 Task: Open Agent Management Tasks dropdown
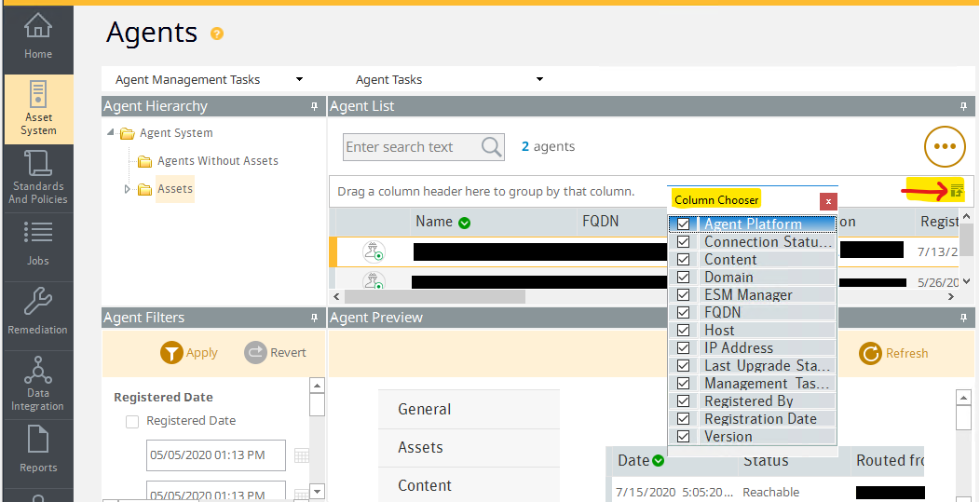[209, 80]
